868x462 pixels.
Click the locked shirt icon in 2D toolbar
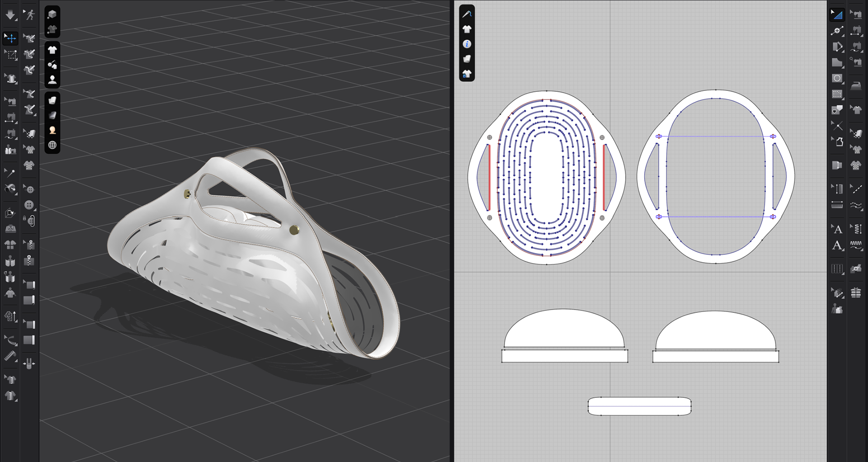467,74
